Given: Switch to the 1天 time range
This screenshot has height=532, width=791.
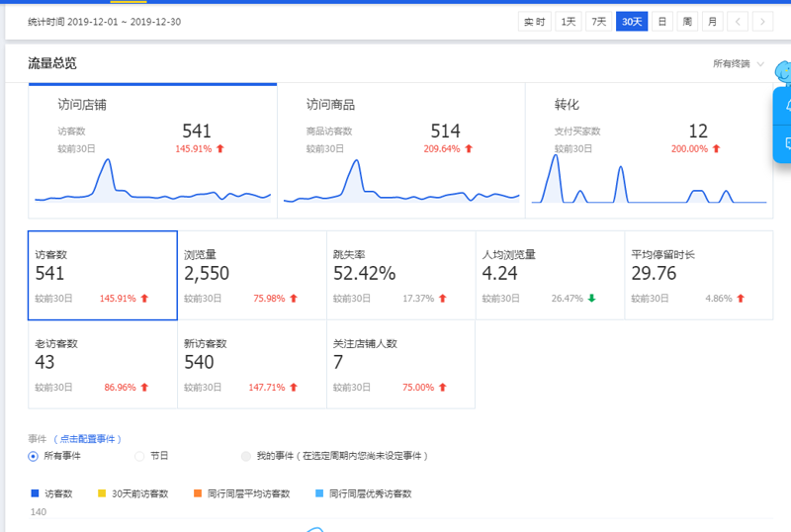Looking at the screenshot, I should point(568,22).
